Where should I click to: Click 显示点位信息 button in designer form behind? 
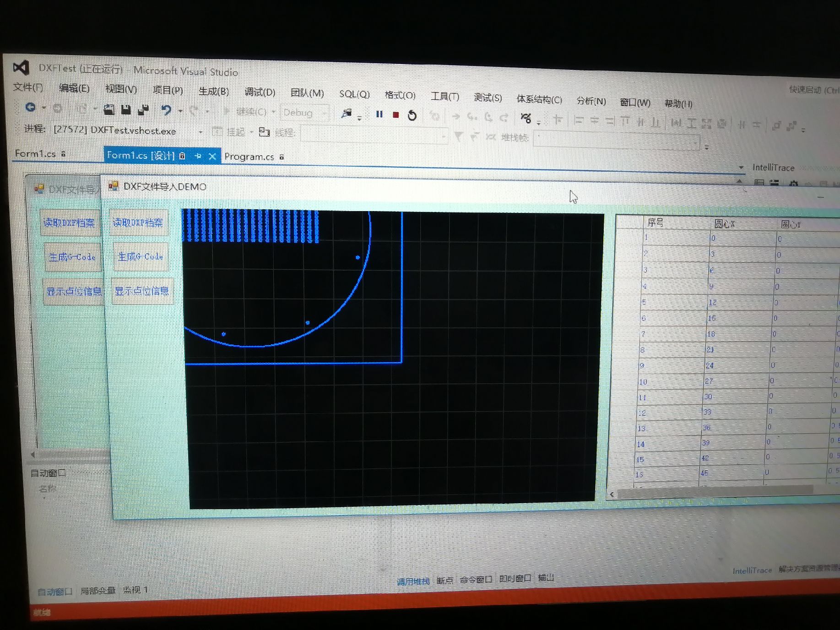click(x=74, y=291)
